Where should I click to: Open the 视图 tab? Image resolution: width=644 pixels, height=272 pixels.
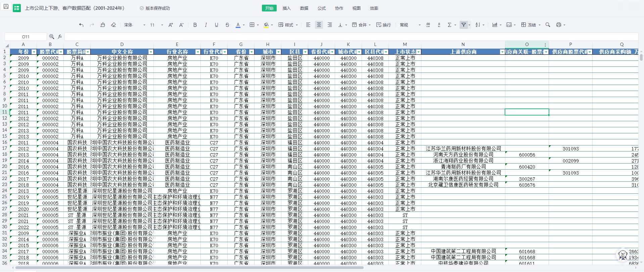click(x=357, y=8)
